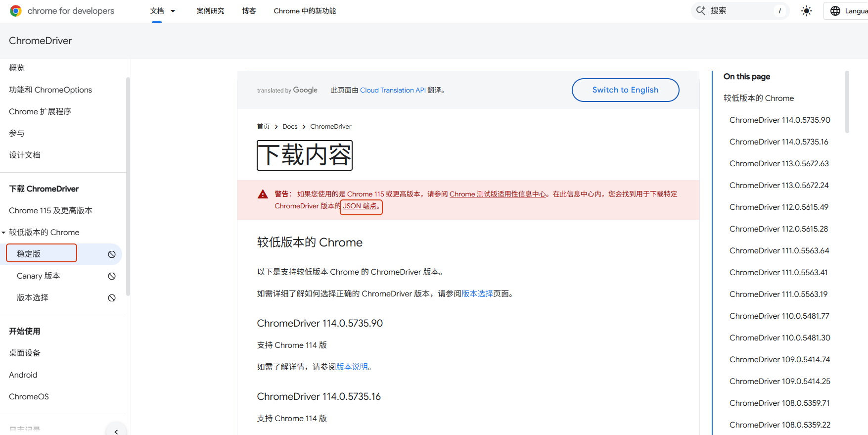Screen dimensions: 868x435
Task: Open the 版本说明 link
Action: tap(352, 367)
